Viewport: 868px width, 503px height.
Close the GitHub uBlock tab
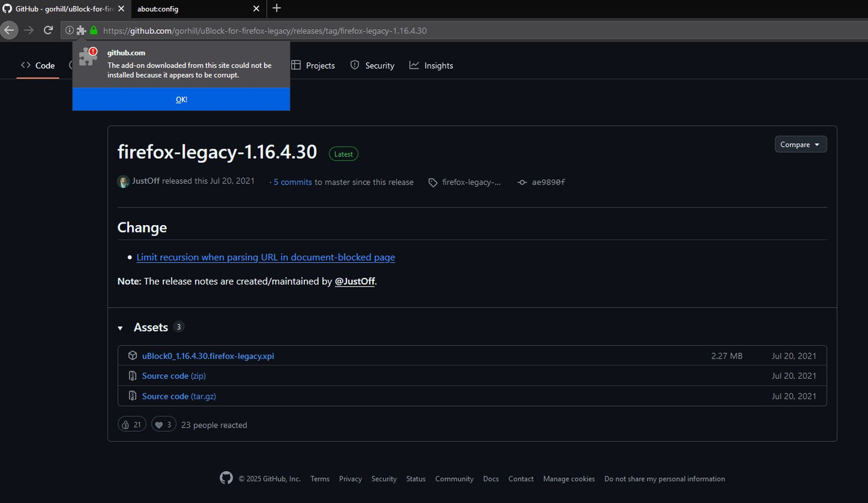point(120,9)
